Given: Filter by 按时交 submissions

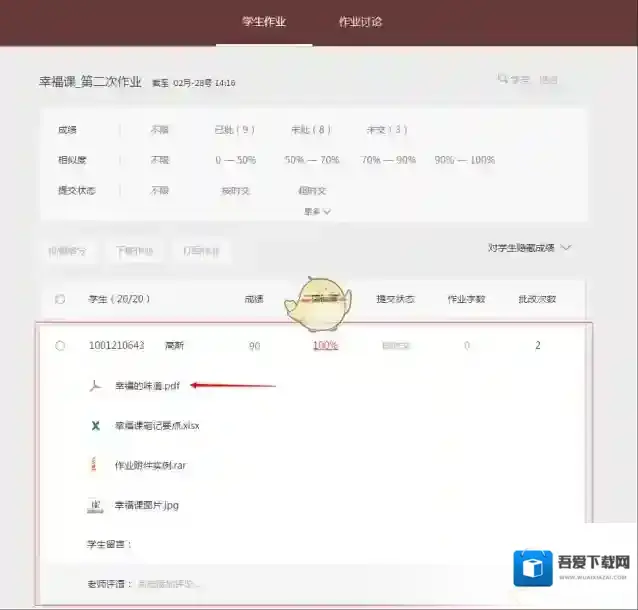Looking at the screenshot, I should (x=235, y=190).
